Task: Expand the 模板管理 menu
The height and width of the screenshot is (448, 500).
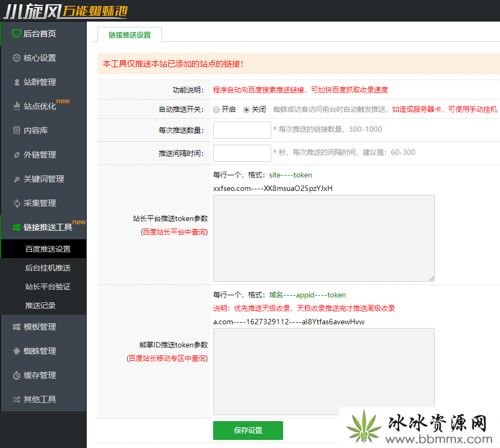Action: 44,326
